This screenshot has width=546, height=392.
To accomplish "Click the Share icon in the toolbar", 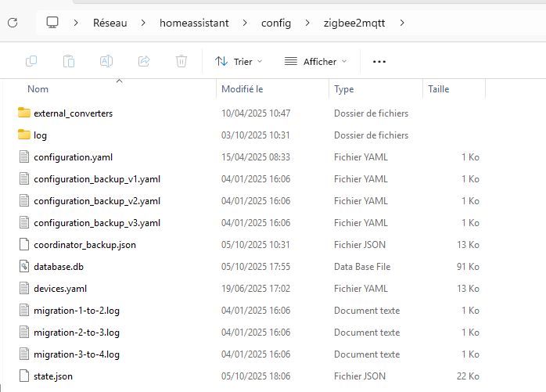I will tap(144, 61).
